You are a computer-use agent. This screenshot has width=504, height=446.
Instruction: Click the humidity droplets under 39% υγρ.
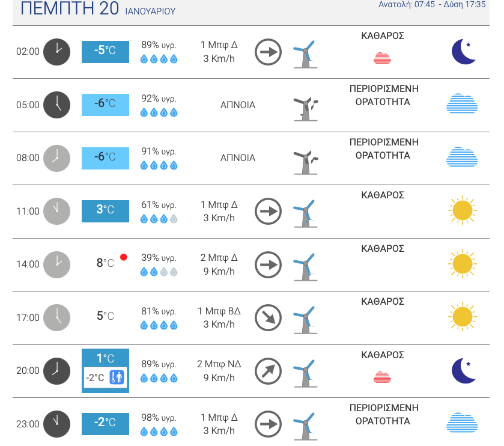159,272
